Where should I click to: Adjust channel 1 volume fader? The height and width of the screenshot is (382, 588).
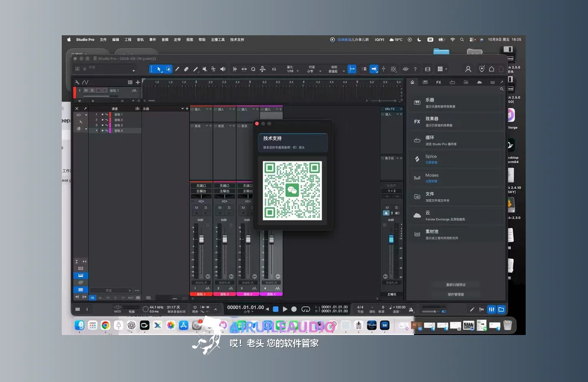point(201,239)
